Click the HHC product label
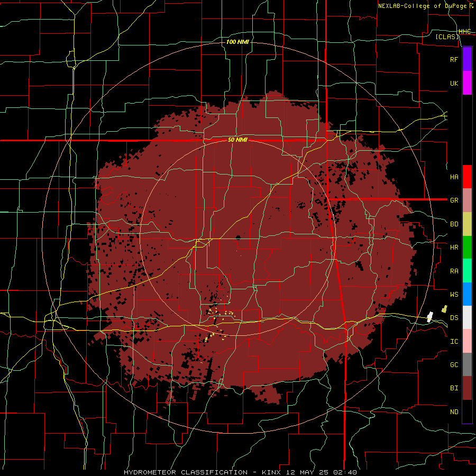 click(465, 32)
